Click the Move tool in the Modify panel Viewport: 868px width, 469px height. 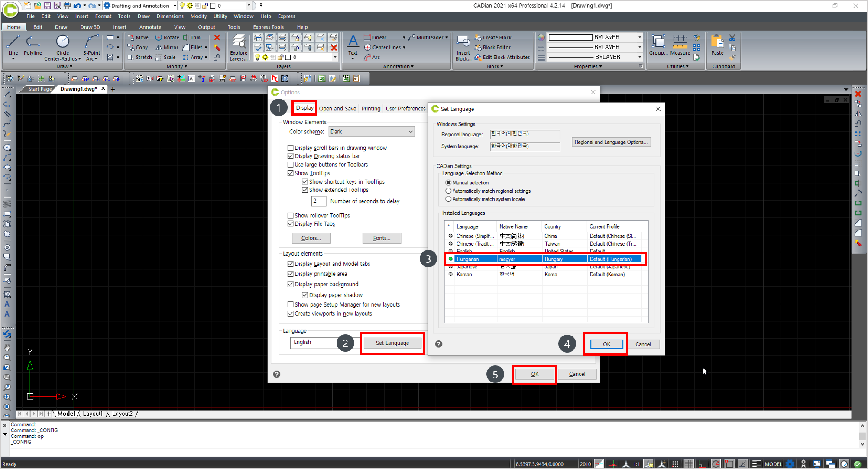pyautogui.click(x=138, y=38)
